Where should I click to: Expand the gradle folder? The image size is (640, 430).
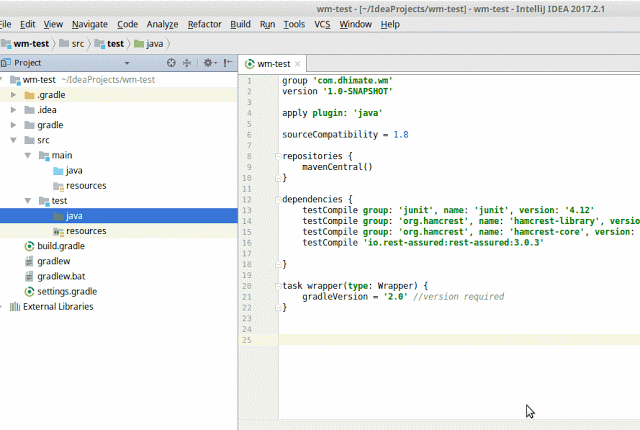(13, 125)
